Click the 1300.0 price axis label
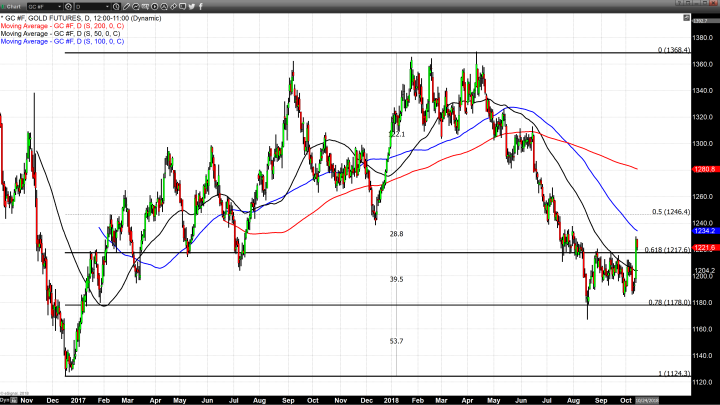Viewport: 720px width, 405px height. point(703,144)
